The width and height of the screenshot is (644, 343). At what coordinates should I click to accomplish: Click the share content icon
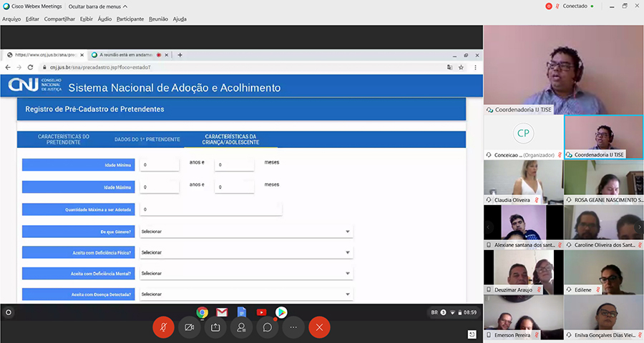(215, 327)
